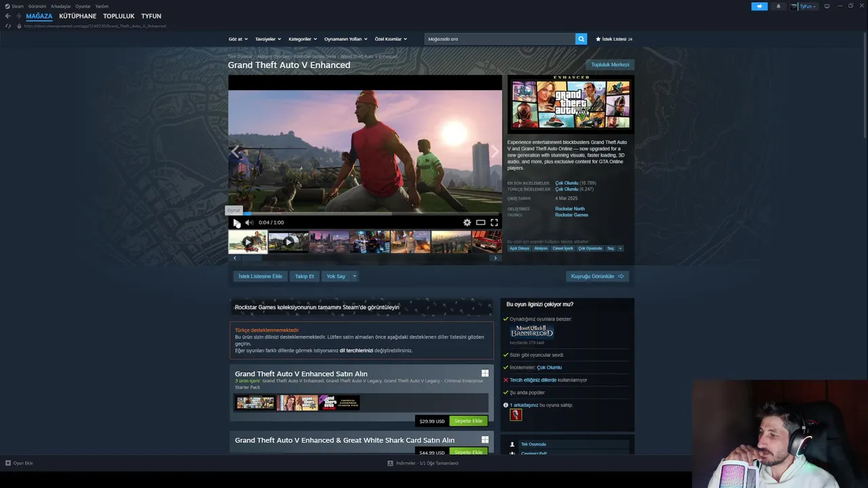Click the Mağazada ara search field
This screenshot has height=488, width=868.
coord(500,39)
